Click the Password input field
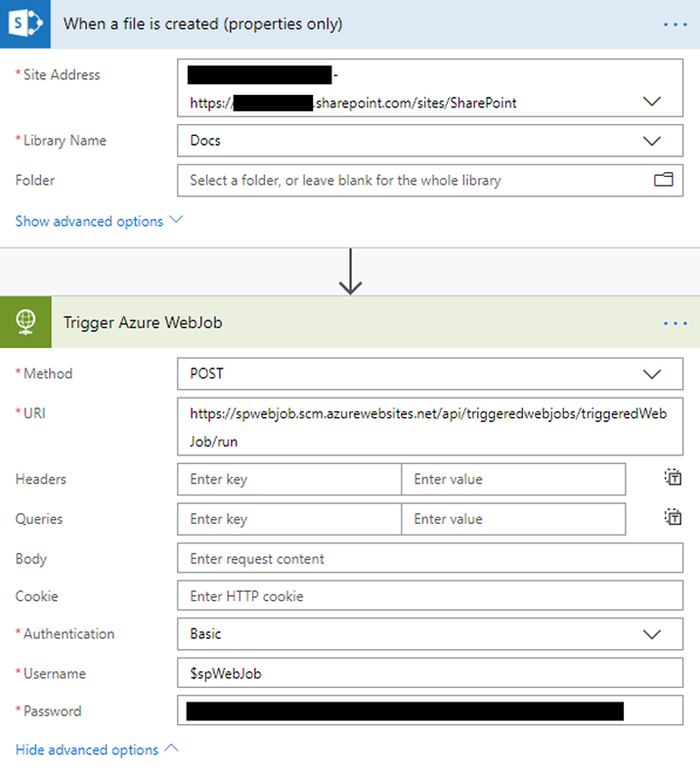The width and height of the screenshot is (700, 771). click(430, 710)
